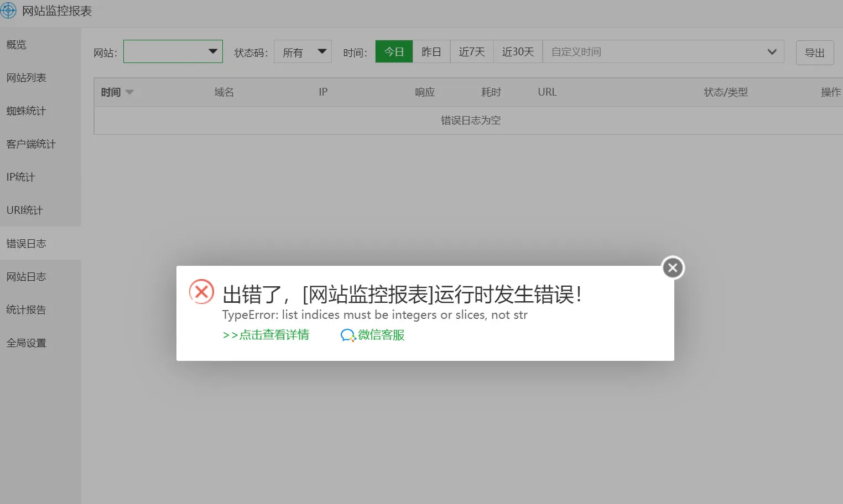
Task: Click the IP column header
Action: coord(323,92)
